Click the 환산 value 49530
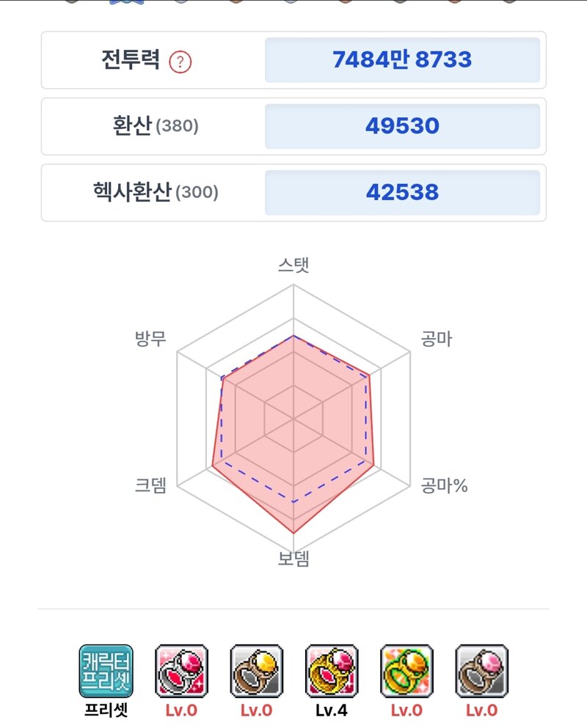 (402, 126)
